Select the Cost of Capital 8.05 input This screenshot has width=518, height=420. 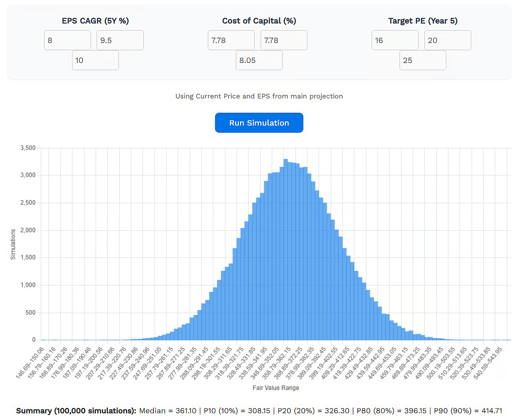pos(259,60)
